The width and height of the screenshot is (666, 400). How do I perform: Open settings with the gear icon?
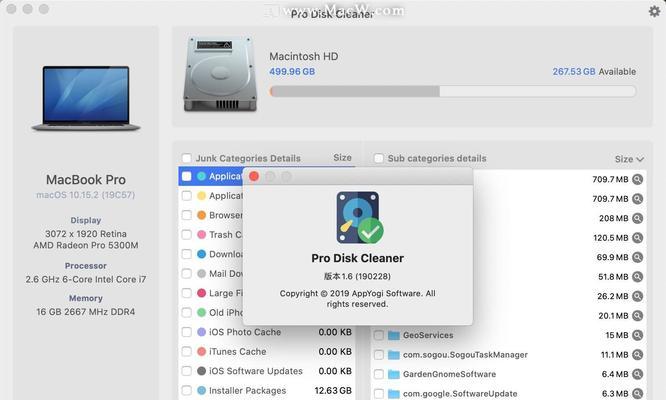point(654,11)
